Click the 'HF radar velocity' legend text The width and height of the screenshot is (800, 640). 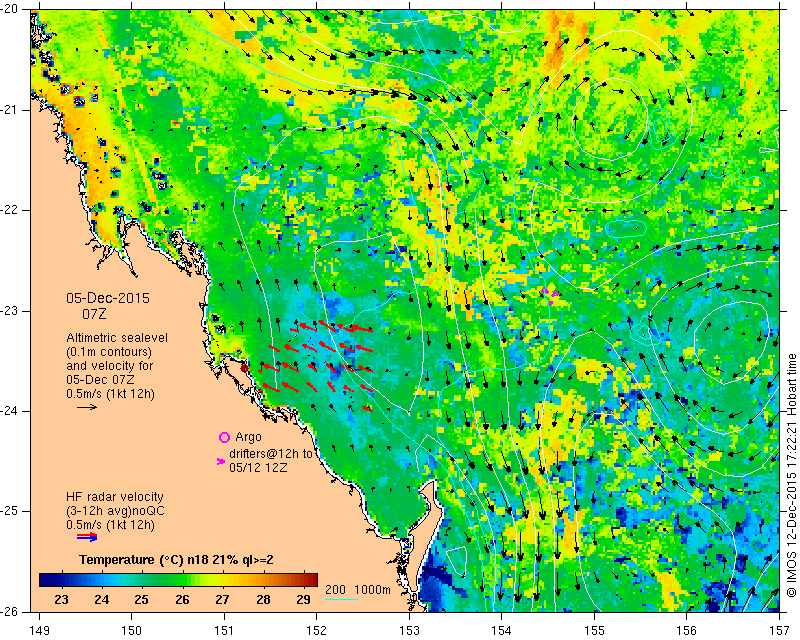115,497
